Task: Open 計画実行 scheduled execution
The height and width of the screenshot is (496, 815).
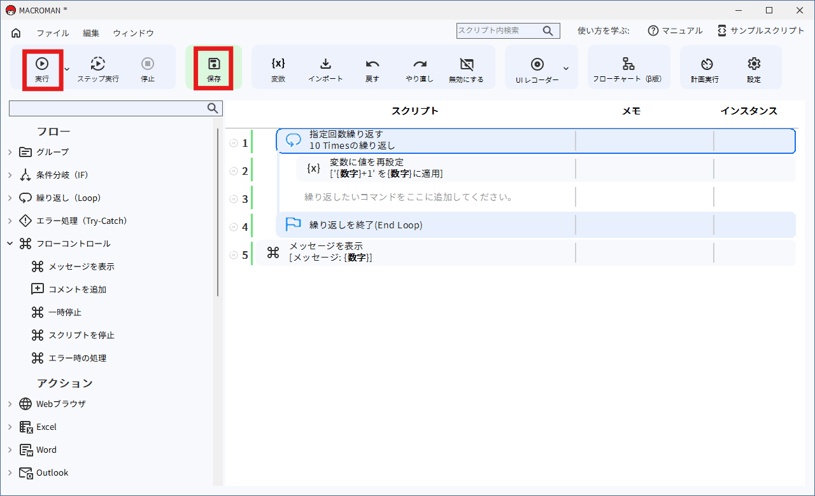Action: pyautogui.click(x=705, y=70)
